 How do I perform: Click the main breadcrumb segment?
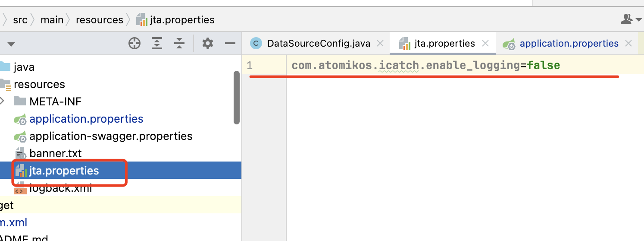[x=52, y=20]
